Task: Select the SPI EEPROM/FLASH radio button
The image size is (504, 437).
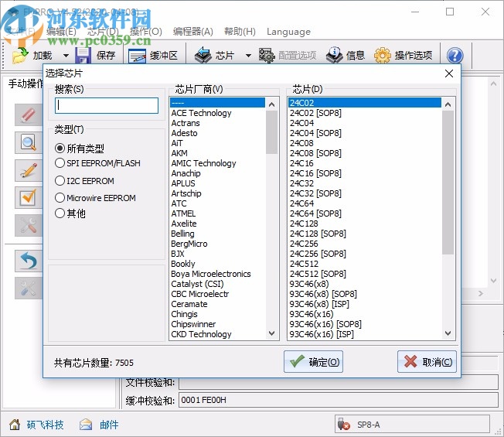Action: point(60,163)
